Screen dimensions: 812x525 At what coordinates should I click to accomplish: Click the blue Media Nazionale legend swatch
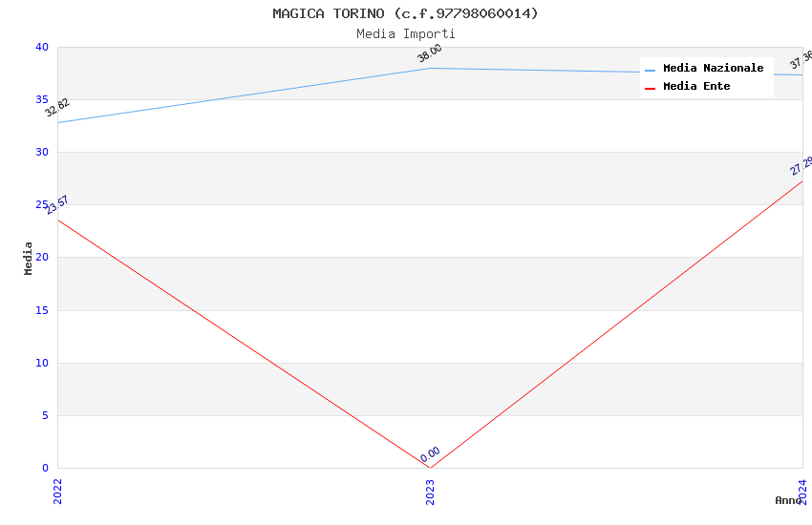[651, 70]
